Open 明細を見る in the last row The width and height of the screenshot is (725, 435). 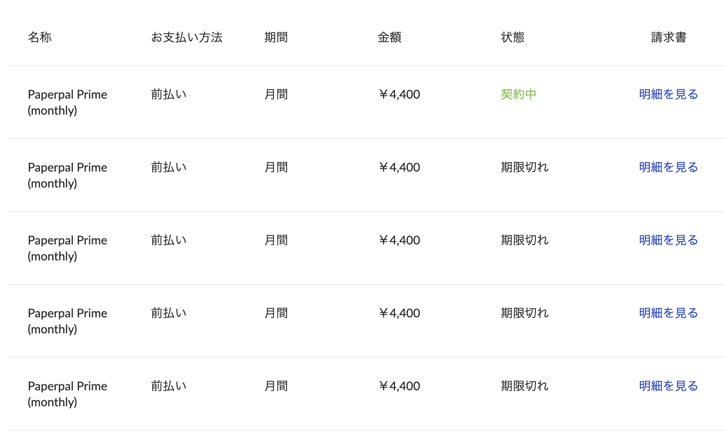[668, 386]
